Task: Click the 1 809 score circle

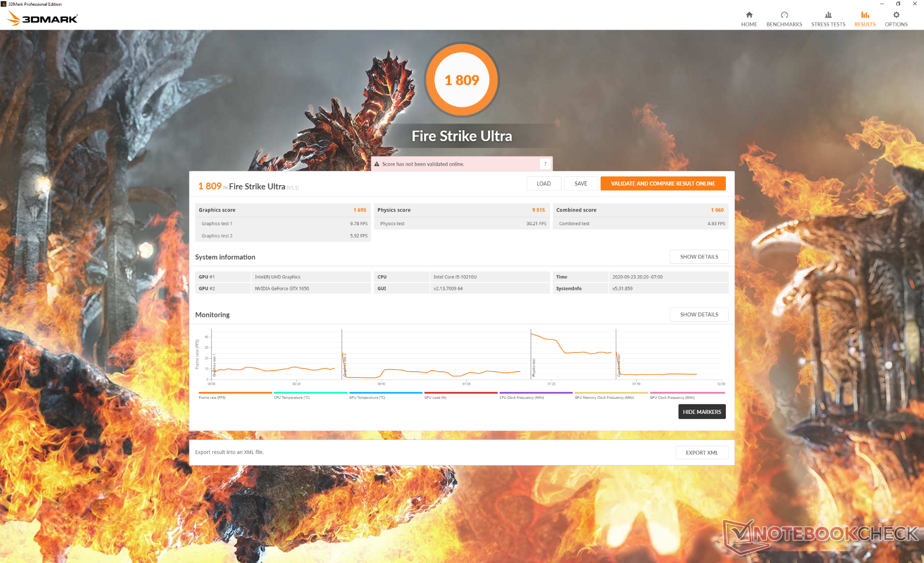Action: tap(461, 80)
